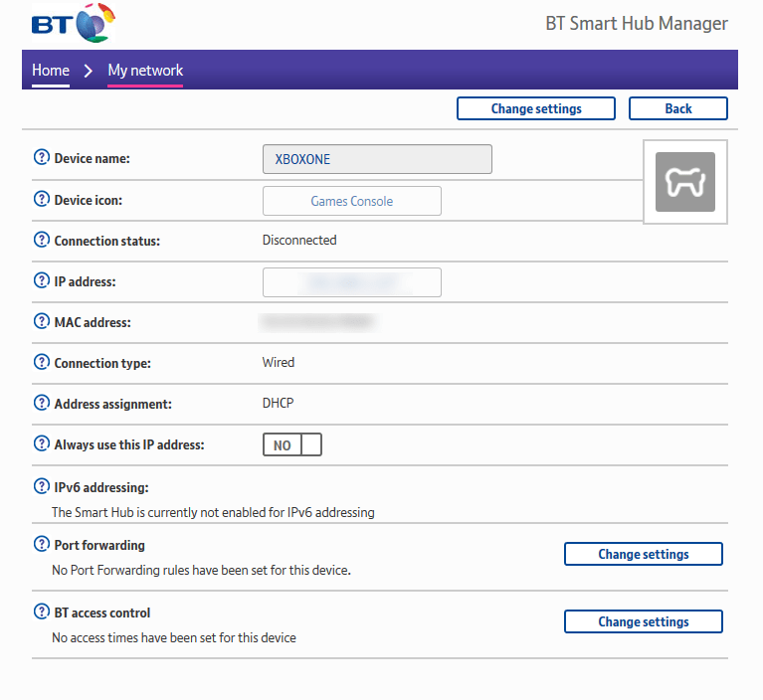The width and height of the screenshot is (763, 700).
Task: Click the breadcrumb chevron separator
Action: [x=89, y=71]
